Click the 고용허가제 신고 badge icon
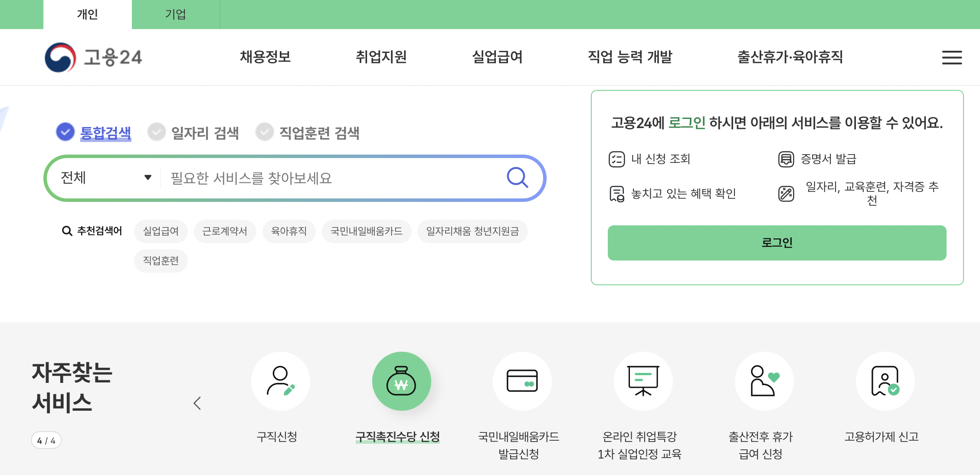This screenshot has height=475, width=980. click(885, 381)
